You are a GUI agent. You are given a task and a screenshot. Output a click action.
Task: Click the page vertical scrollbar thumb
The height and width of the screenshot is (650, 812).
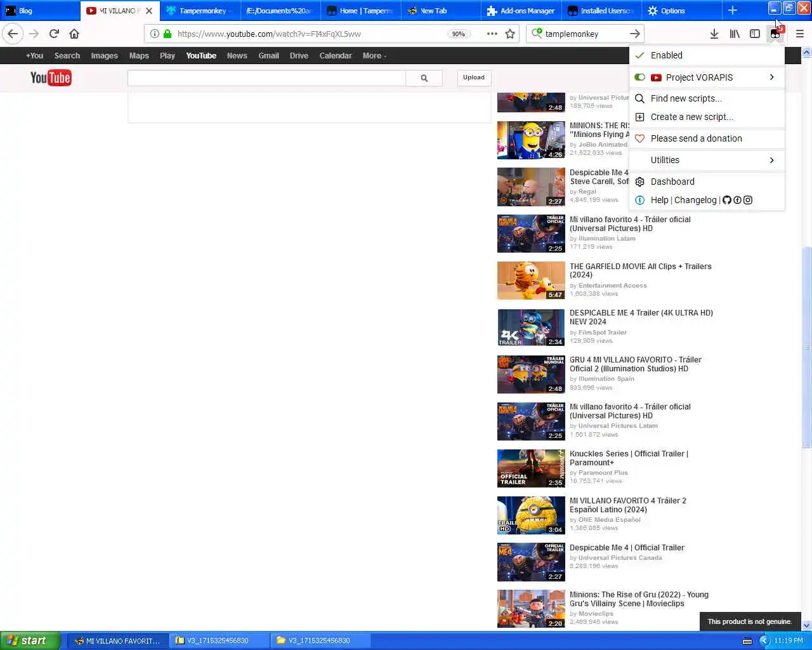(807, 347)
